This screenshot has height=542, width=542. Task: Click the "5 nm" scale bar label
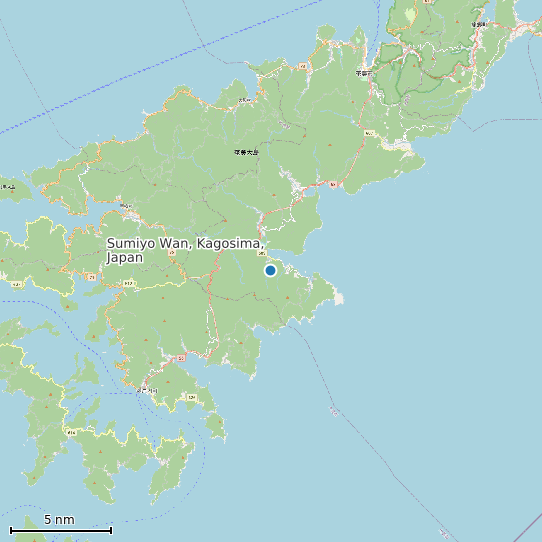point(59,520)
